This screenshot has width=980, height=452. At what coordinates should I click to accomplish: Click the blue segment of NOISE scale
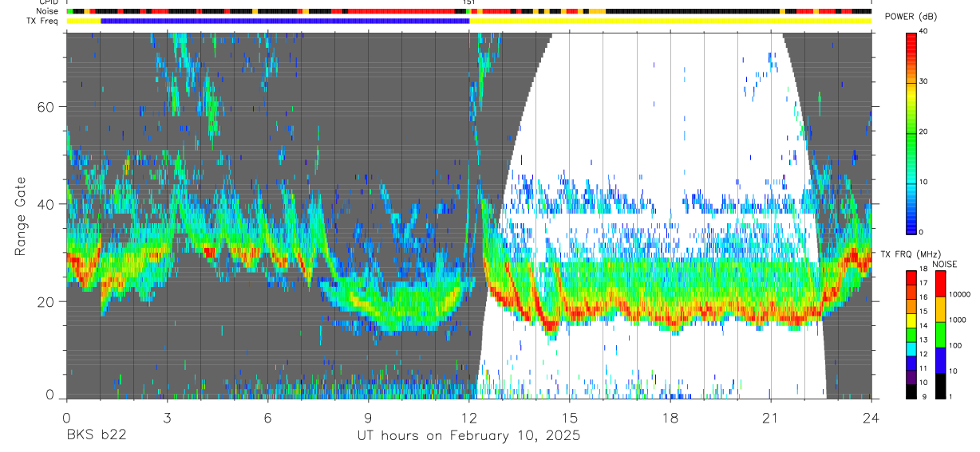tap(941, 360)
